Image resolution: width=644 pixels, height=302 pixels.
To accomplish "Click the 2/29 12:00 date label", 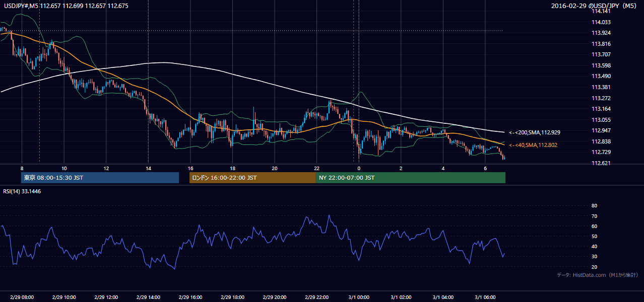I will point(106,297).
